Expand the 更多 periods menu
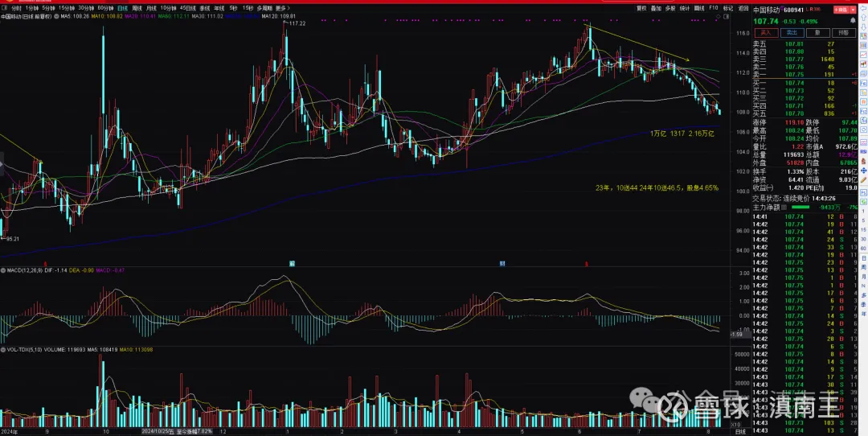Viewport: 868px width, 436px height. [282, 8]
